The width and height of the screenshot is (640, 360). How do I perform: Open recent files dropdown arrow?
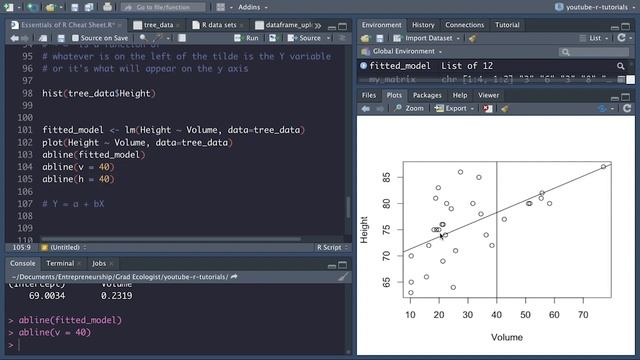60,7
